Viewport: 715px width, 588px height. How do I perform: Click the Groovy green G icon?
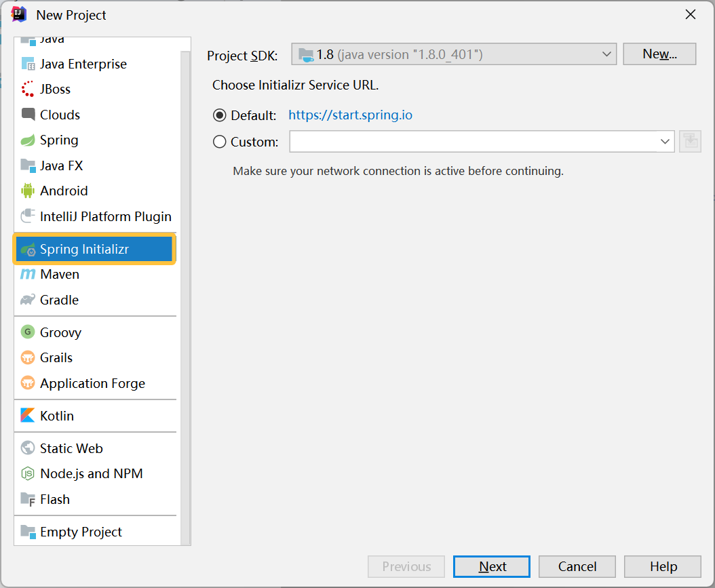point(28,332)
